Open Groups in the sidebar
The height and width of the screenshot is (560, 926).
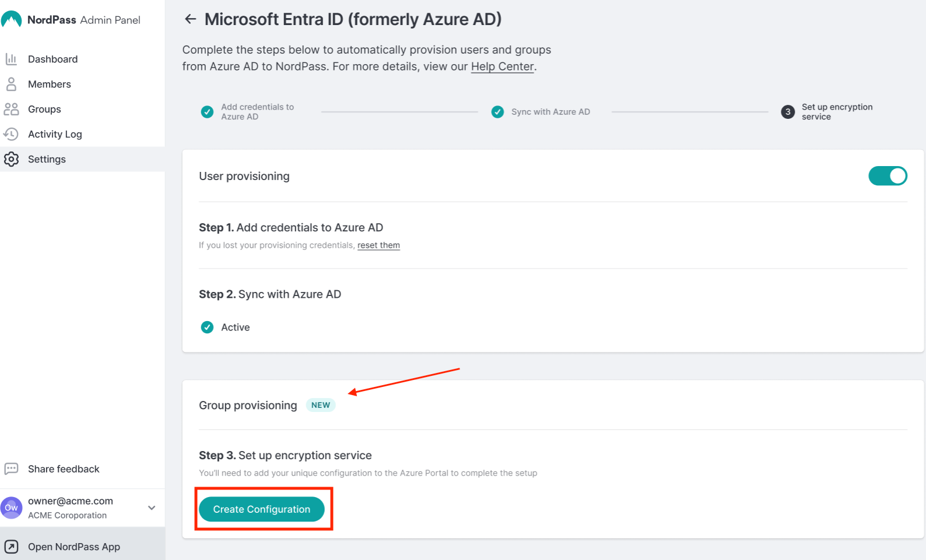tap(82, 109)
